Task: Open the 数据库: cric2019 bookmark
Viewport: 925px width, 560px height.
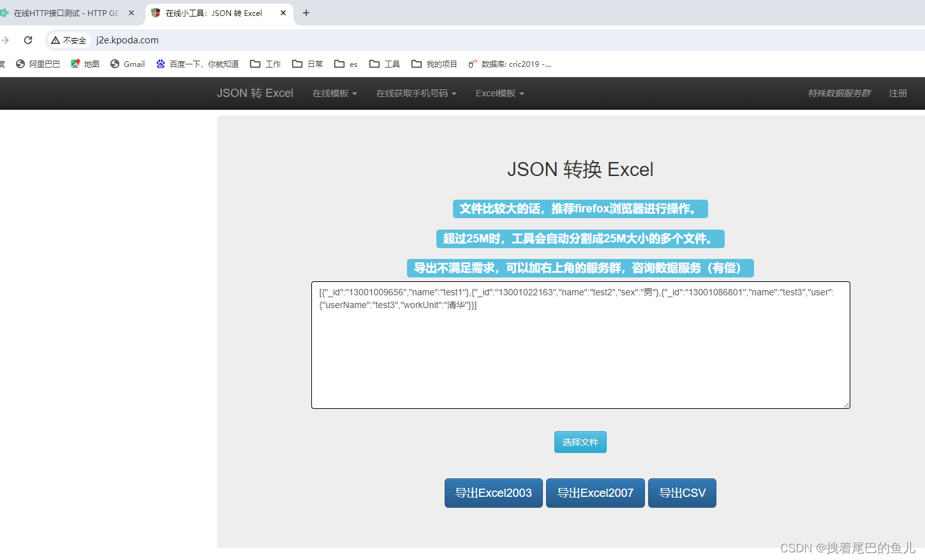Action: 510,64
